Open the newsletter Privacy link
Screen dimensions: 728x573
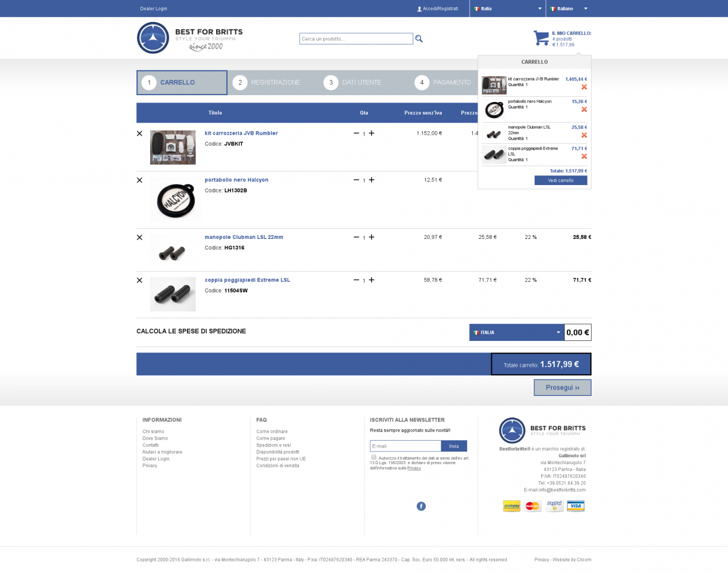tap(414, 468)
